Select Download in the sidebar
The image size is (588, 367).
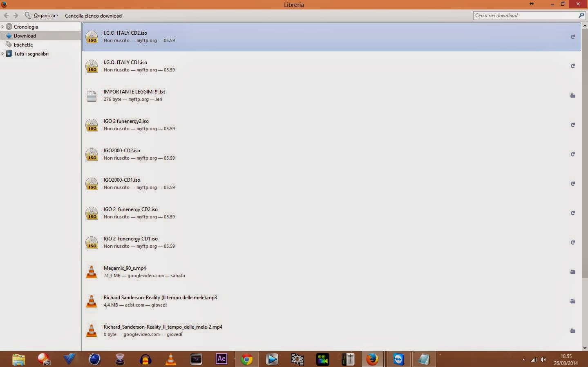[x=25, y=36]
